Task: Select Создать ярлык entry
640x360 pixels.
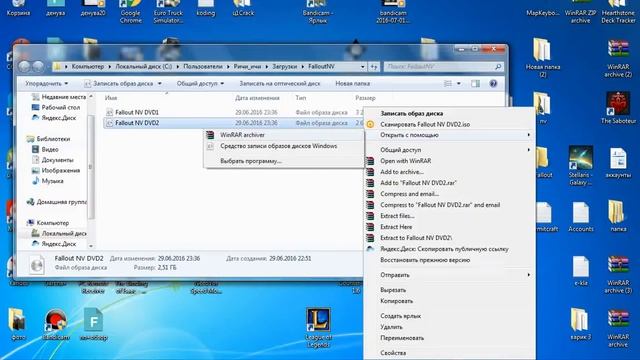Action: click(x=400, y=316)
